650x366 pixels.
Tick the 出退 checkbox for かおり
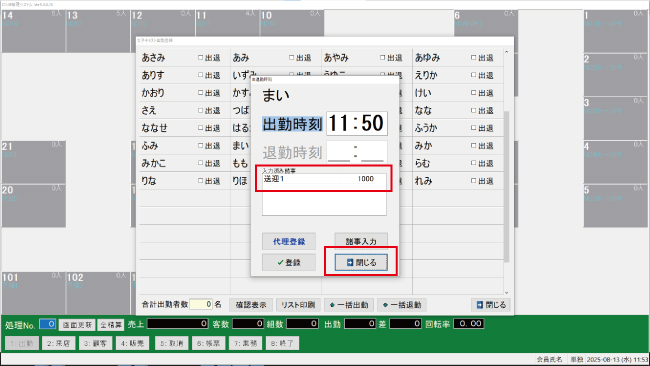pos(201,93)
